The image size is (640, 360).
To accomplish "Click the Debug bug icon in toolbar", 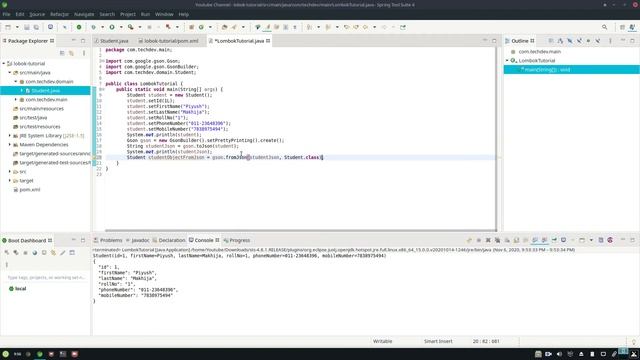I will (93, 27).
